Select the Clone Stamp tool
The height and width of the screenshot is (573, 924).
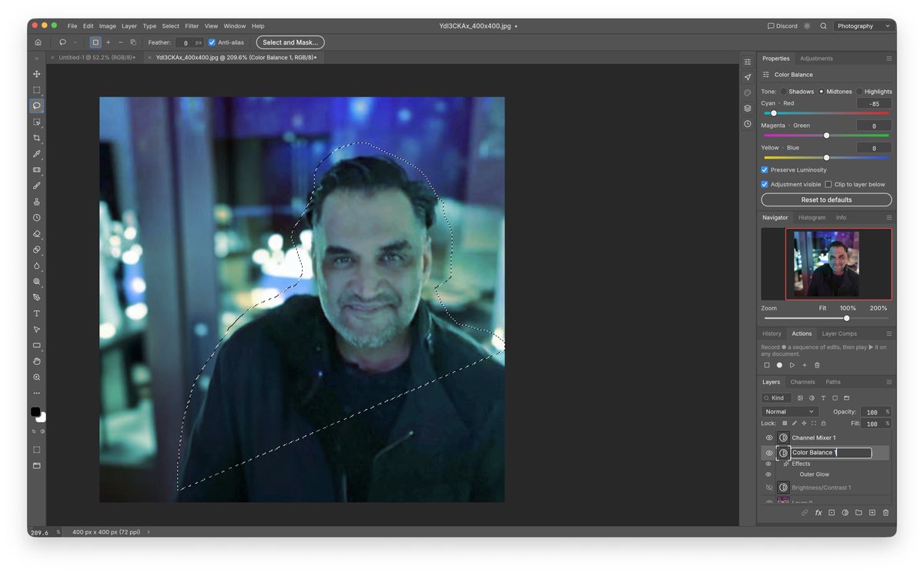pyautogui.click(x=36, y=202)
